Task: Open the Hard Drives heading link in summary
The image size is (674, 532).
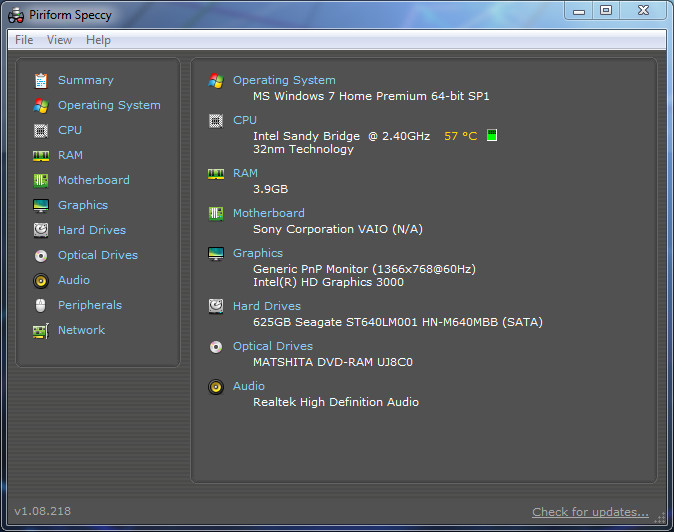Action: (267, 306)
